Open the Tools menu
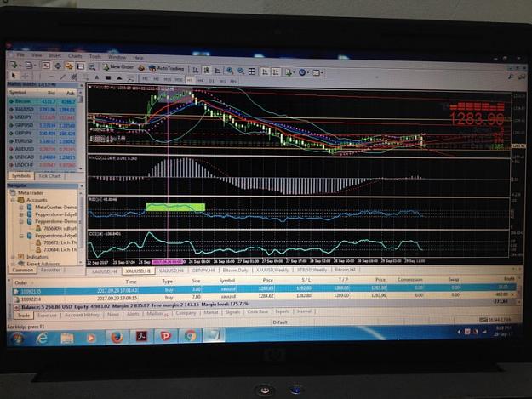The image size is (532, 399). (95, 57)
